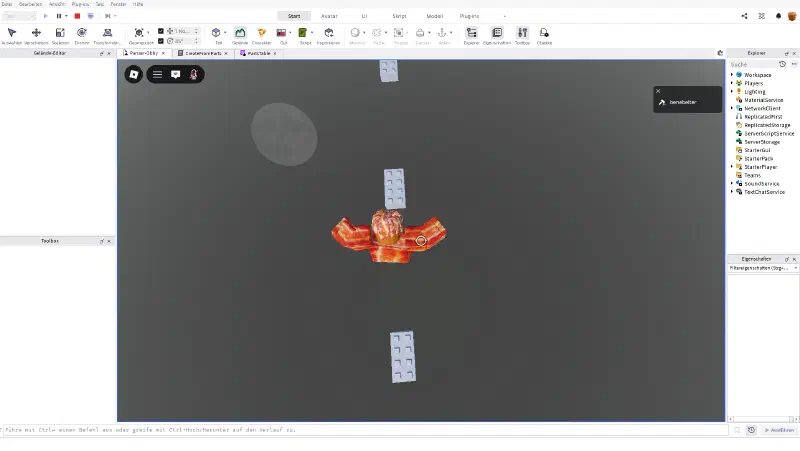
Task: Click the properties filter field
Action: pos(762,268)
